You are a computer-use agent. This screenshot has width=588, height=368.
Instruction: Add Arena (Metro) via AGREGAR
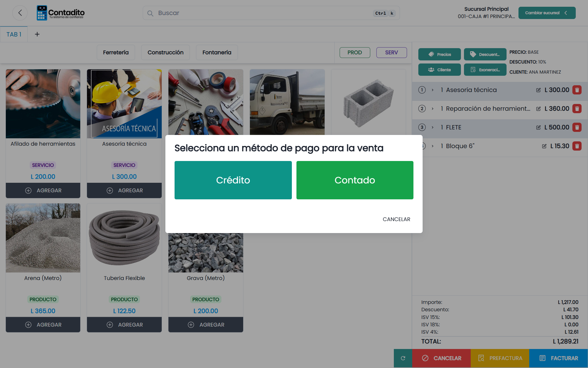[43, 325]
